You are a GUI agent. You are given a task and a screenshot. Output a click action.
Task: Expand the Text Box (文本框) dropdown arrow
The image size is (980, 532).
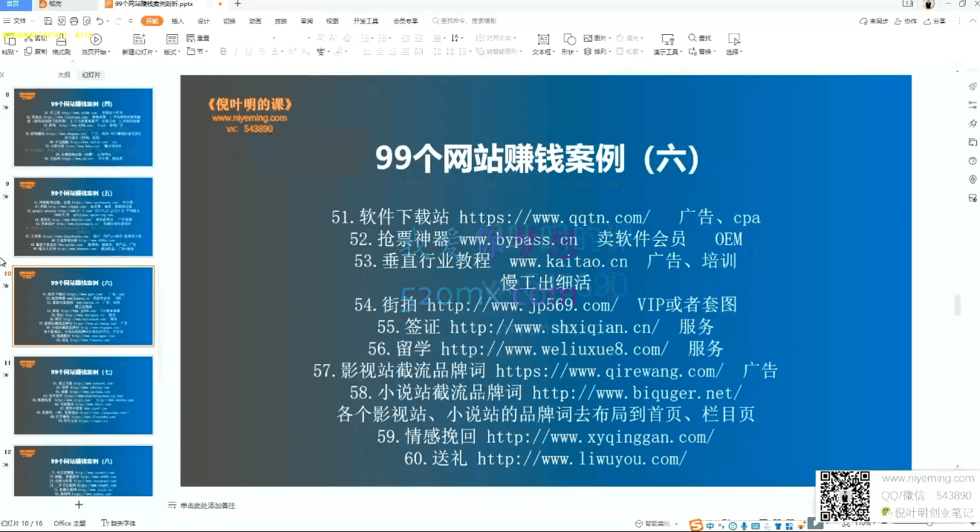[x=553, y=53]
